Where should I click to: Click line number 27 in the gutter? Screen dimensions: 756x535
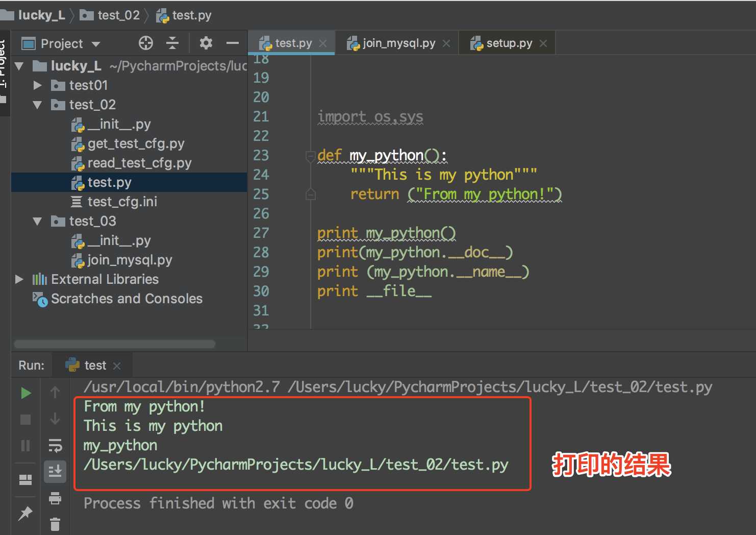[x=261, y=233]
